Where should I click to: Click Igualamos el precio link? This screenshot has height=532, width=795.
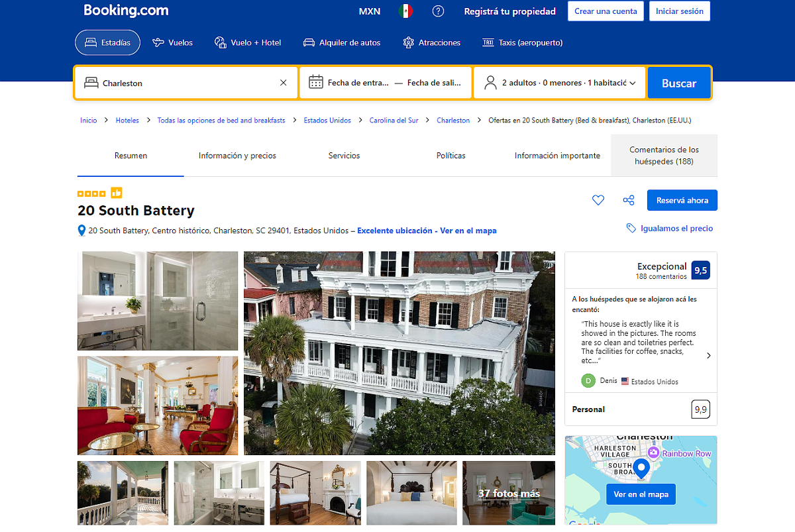pyautogui.click(x=670, y=228)
